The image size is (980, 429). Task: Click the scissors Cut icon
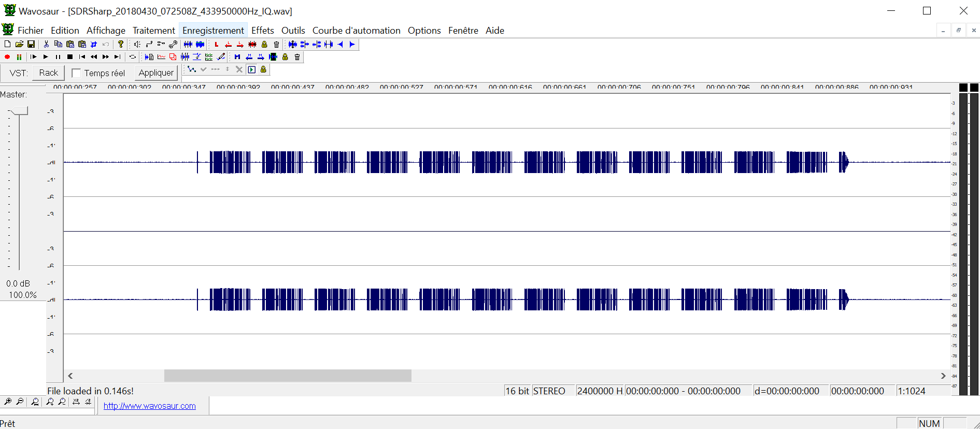tap(46, 45)
